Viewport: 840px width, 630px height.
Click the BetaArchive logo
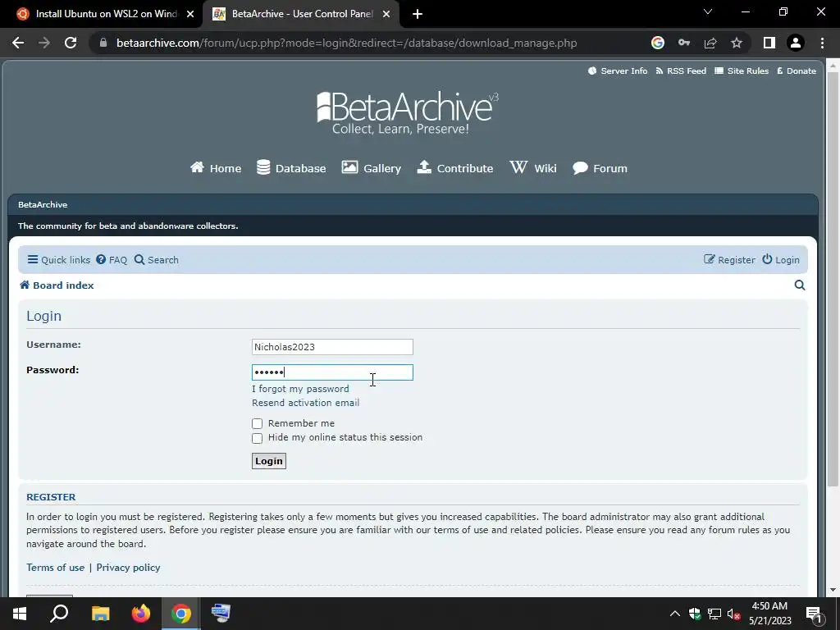coord(408,113)
